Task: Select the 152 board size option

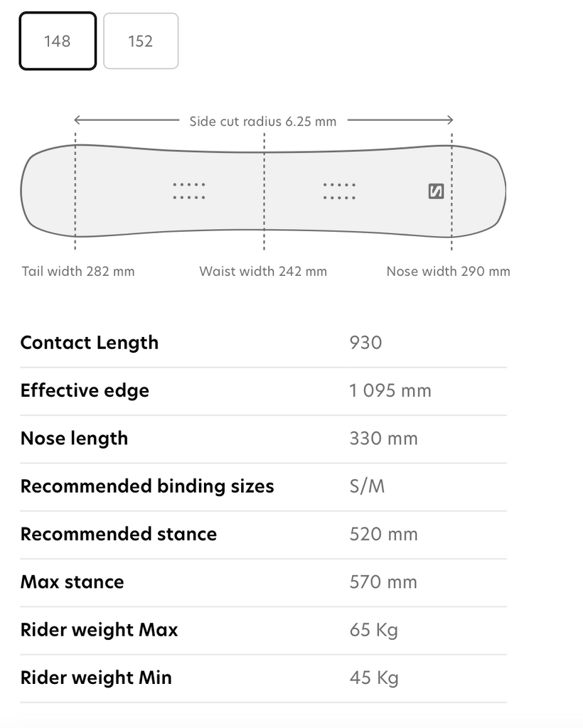Action: pyautogui.click(x=141, y=41)
